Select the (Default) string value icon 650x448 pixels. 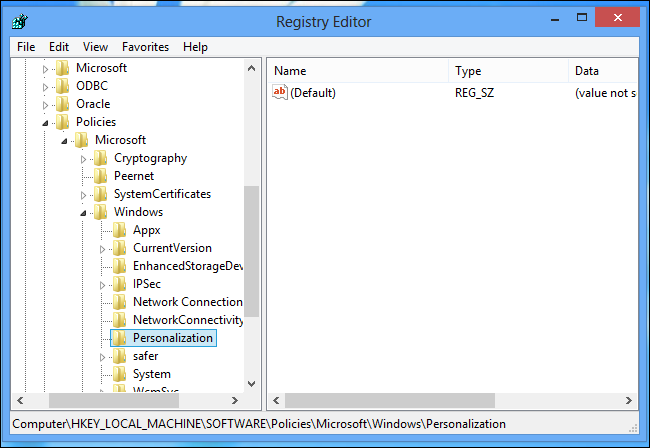280,92
